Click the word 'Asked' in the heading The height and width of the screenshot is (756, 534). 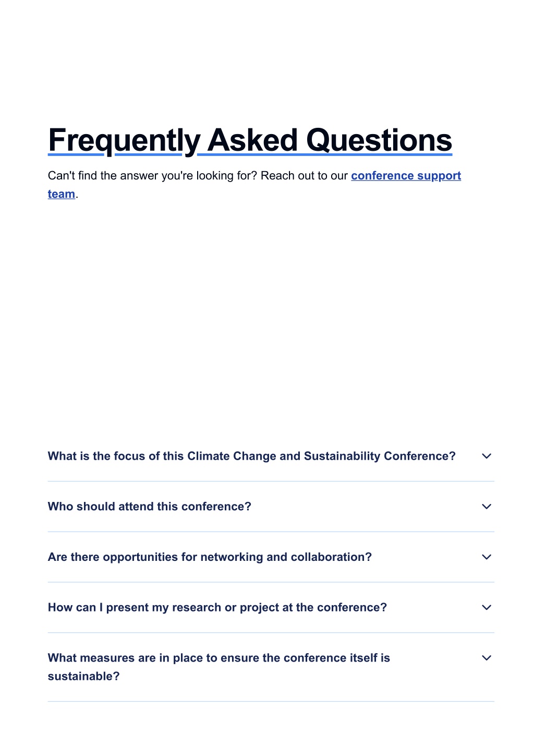coord(252,140)
